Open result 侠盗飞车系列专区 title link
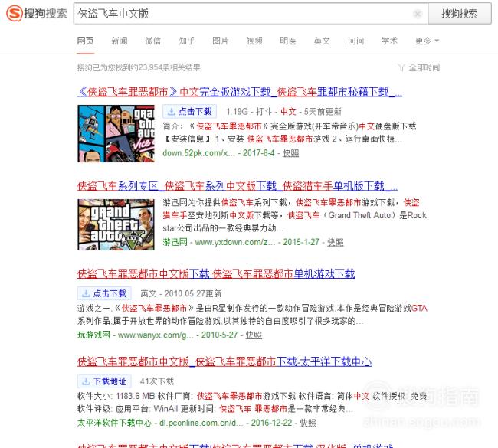The image size is (498, 448). point(238,186)
